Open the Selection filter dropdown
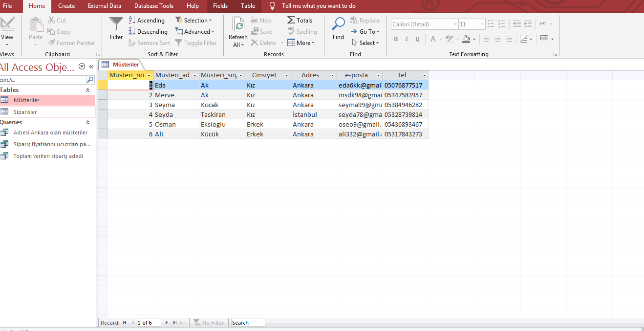This screenshot has height=331, width=644. tap(193, 21)
